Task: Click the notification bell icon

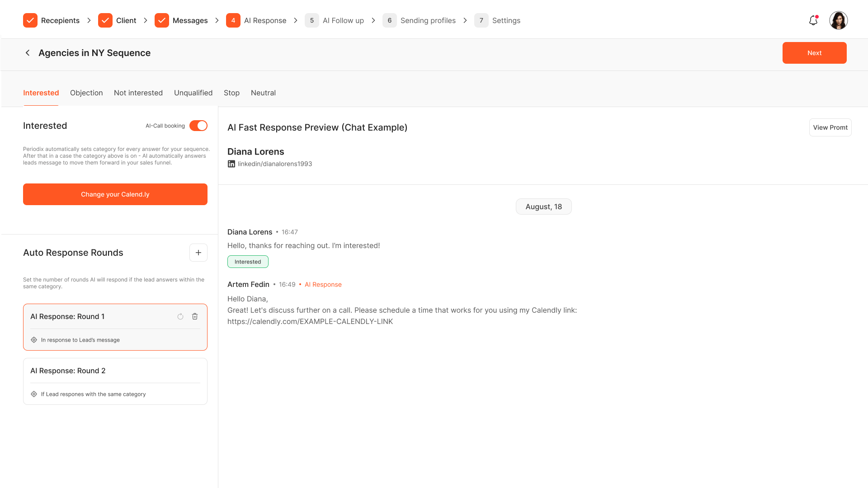Action: pos(813,20)
